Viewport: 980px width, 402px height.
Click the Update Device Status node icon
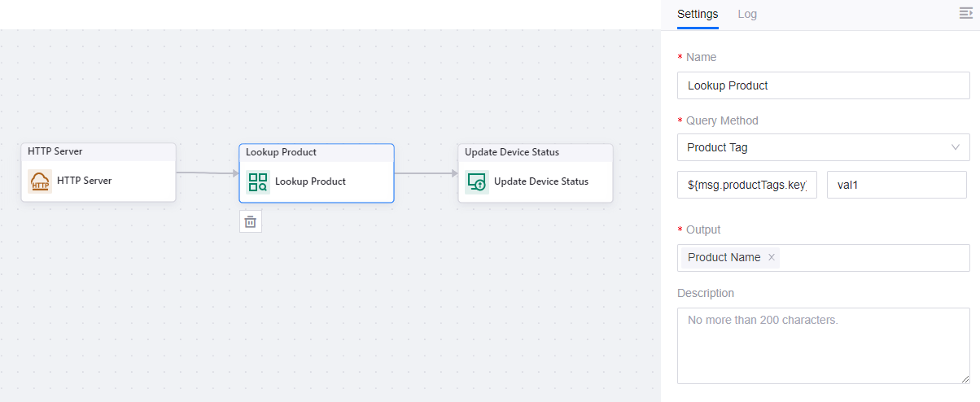[x=477, y=181]
